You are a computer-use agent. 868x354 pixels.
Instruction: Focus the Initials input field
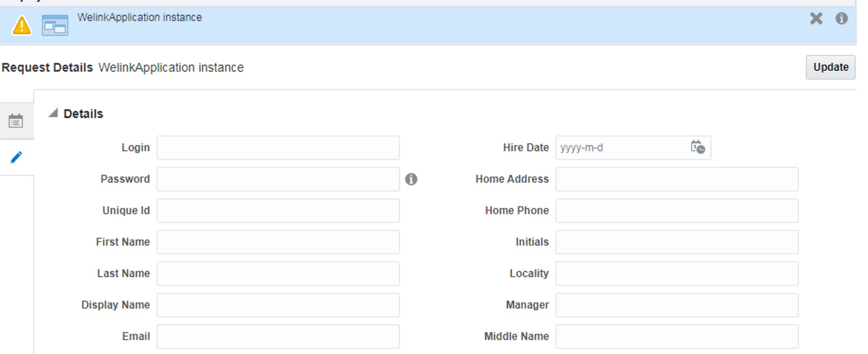coord(677,242)
